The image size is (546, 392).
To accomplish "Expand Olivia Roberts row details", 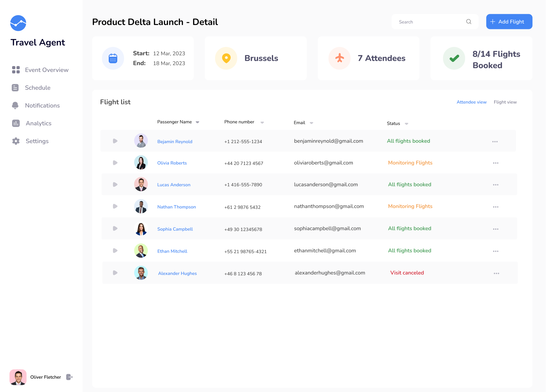I will click(115, 163).
